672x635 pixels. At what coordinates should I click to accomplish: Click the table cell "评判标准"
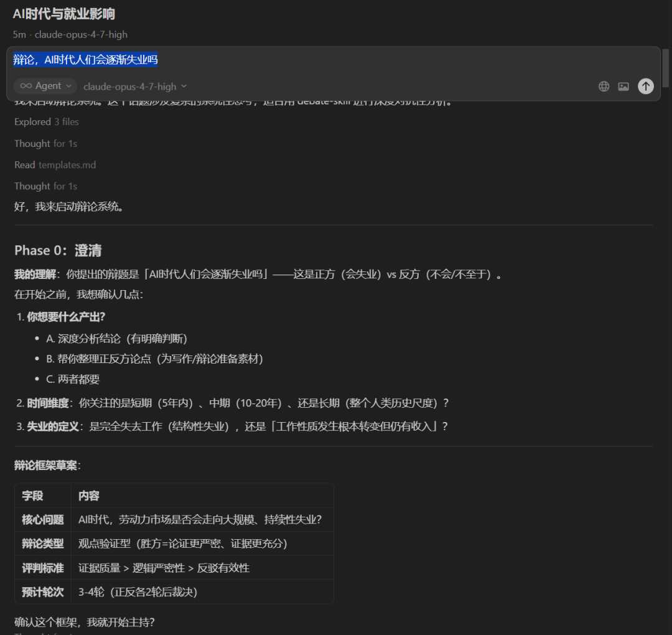tap(42, 568)
